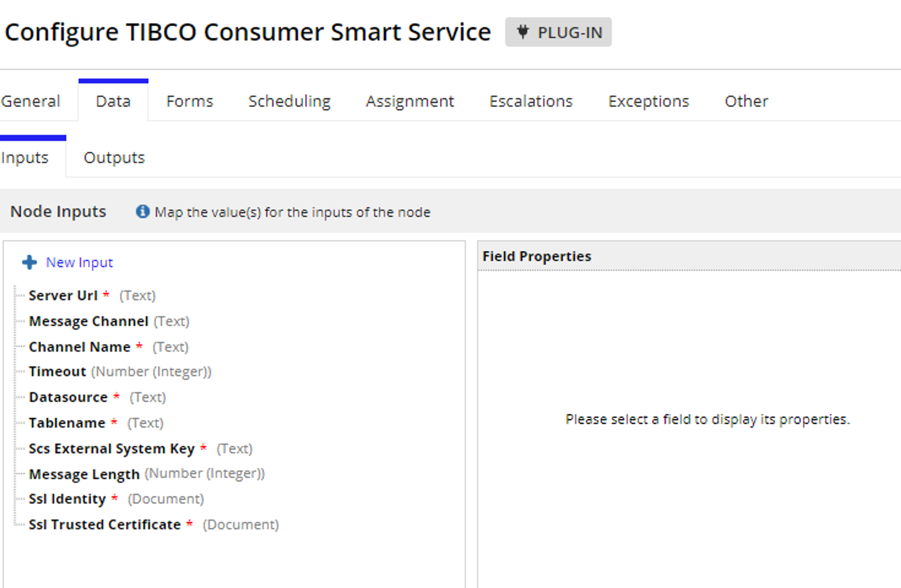This screenshot has height=588, width=901.
Task: Go to the Assignment tab
Action: click(410, 102)
